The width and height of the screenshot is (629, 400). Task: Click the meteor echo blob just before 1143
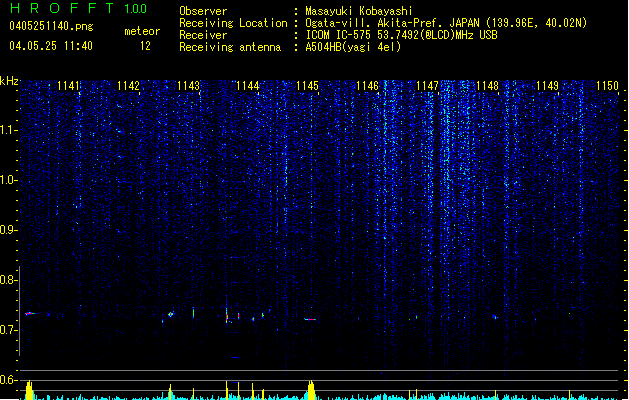pos(171,314)
